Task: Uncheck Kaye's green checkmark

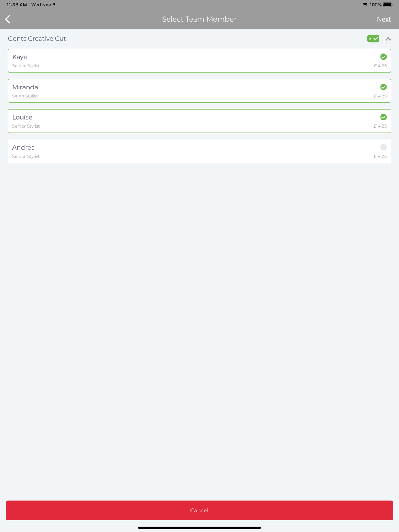Action: (x=383, y=57)
